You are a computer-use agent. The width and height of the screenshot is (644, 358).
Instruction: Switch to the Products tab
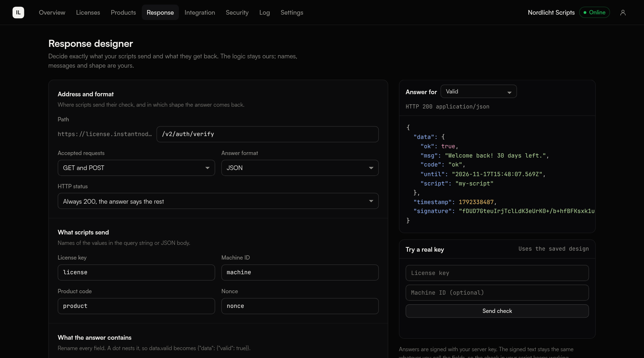coord(123,13)
